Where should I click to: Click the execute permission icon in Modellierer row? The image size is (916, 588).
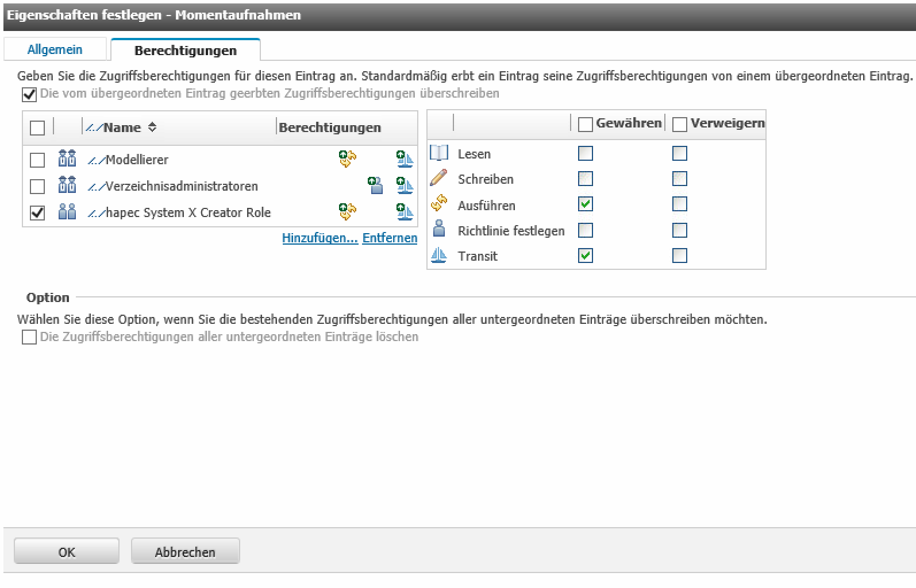tap(347, 159)
